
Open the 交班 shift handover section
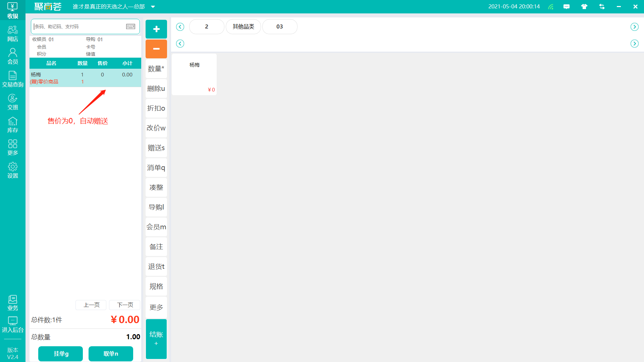pos(12,102)
